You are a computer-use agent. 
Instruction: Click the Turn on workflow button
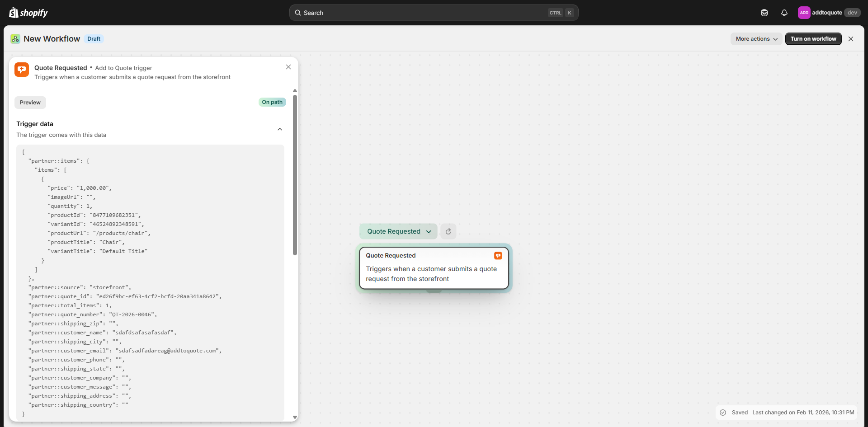click(x=813, y=39)
